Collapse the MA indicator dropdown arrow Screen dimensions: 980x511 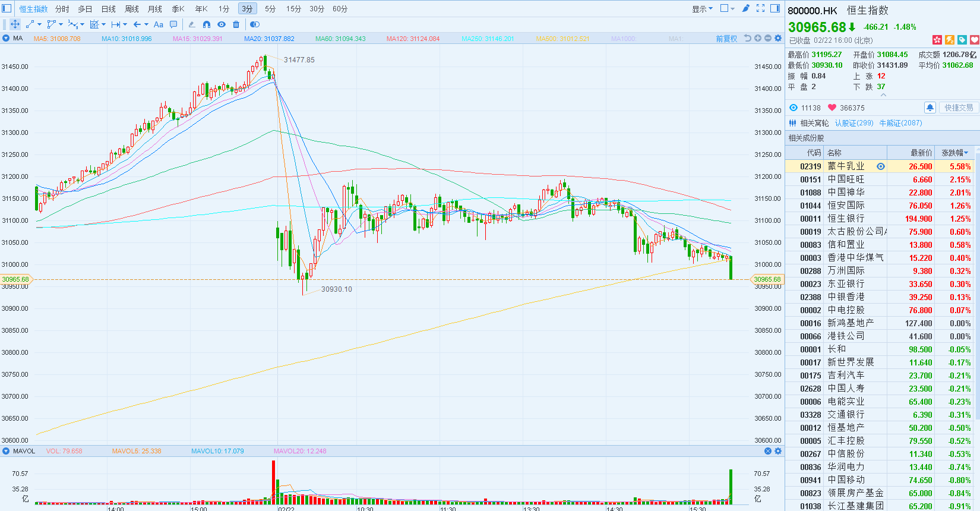6,38
